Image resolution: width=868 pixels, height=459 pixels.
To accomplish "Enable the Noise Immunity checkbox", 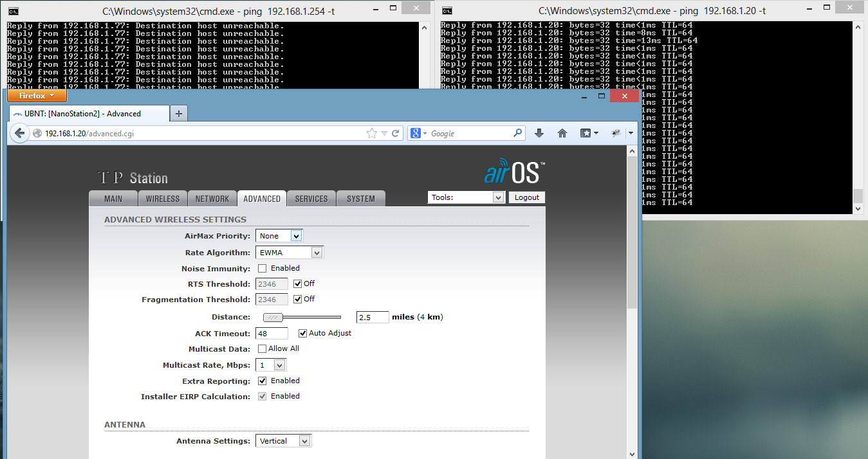I will pyautogui.click(x=262, y=268).
